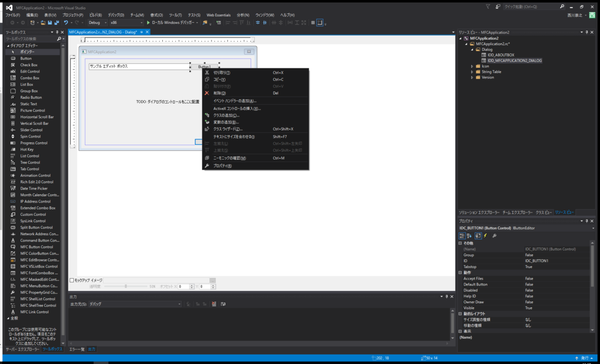Click the search magnifier in toolbox search
This screenshot has width=600, height=364.
(x=59, y=39)
